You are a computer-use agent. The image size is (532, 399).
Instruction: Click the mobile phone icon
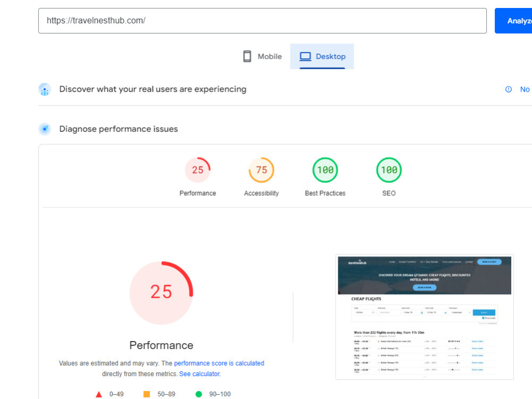(247, 56)
